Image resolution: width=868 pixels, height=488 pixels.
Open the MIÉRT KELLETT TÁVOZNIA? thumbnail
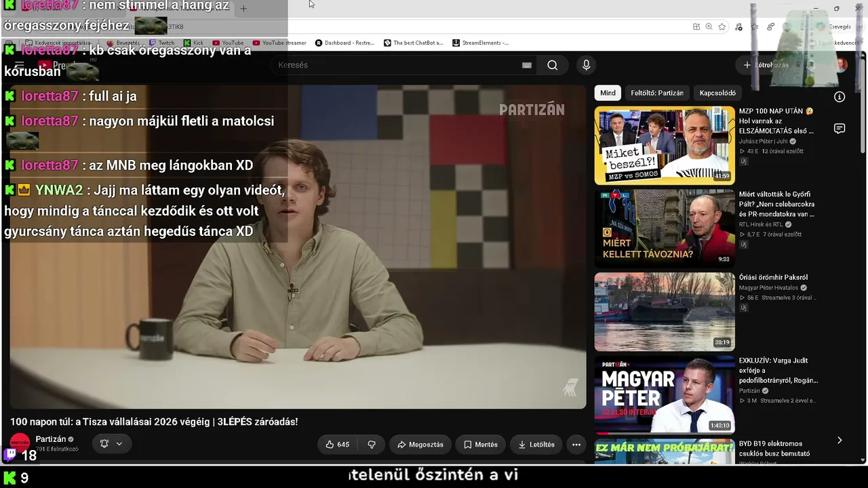665,228
